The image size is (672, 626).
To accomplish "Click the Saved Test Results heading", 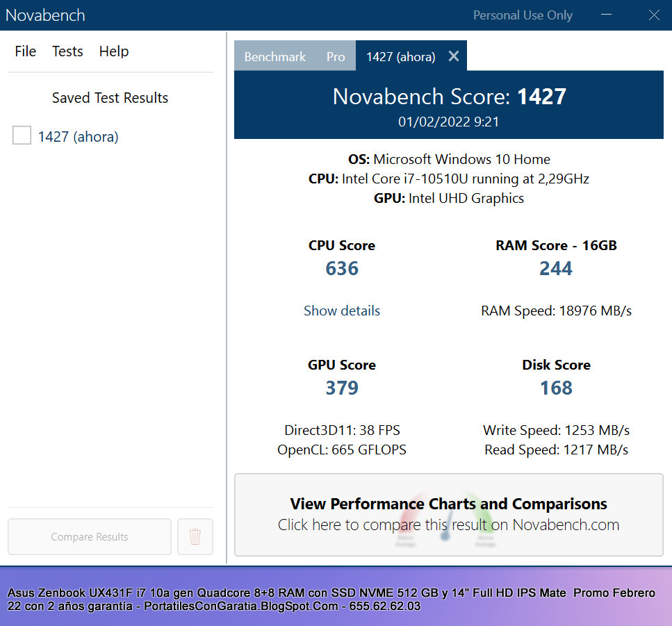I will (x=110, y=98).
